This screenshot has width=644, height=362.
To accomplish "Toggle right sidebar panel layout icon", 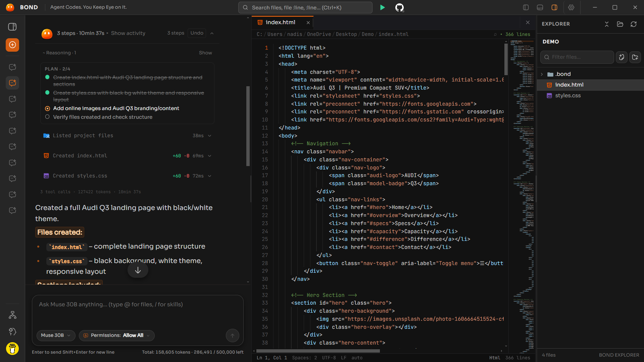I will tap(554, 7).
